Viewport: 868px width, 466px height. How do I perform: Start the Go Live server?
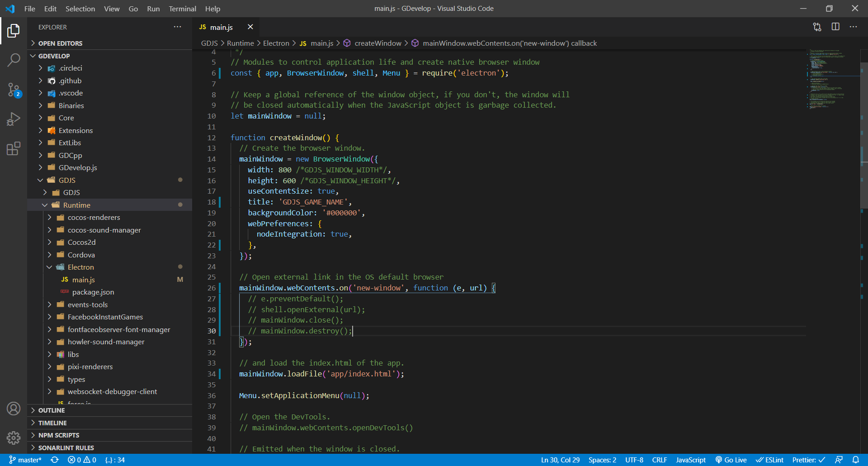point(731,460)
